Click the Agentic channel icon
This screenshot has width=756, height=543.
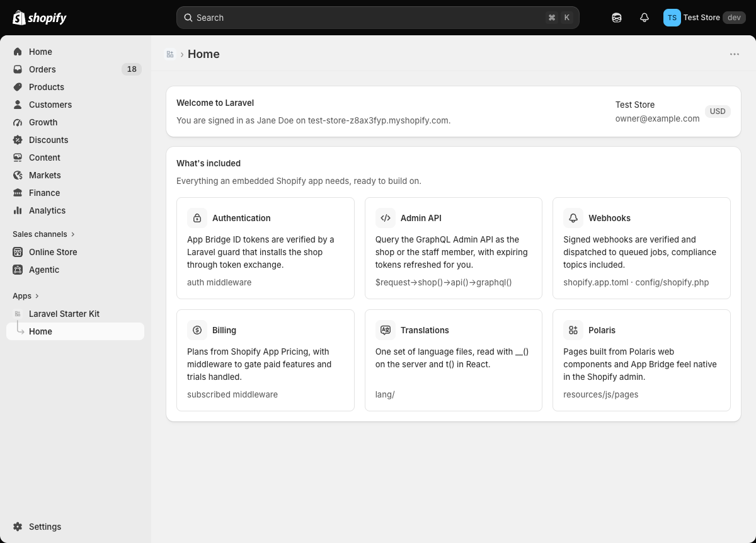tap(18, 270)
